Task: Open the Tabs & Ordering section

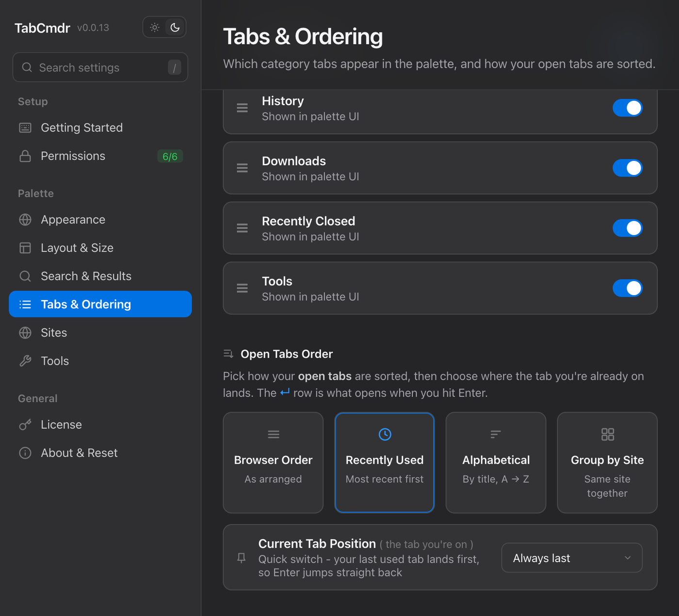Action: point(100,304)
